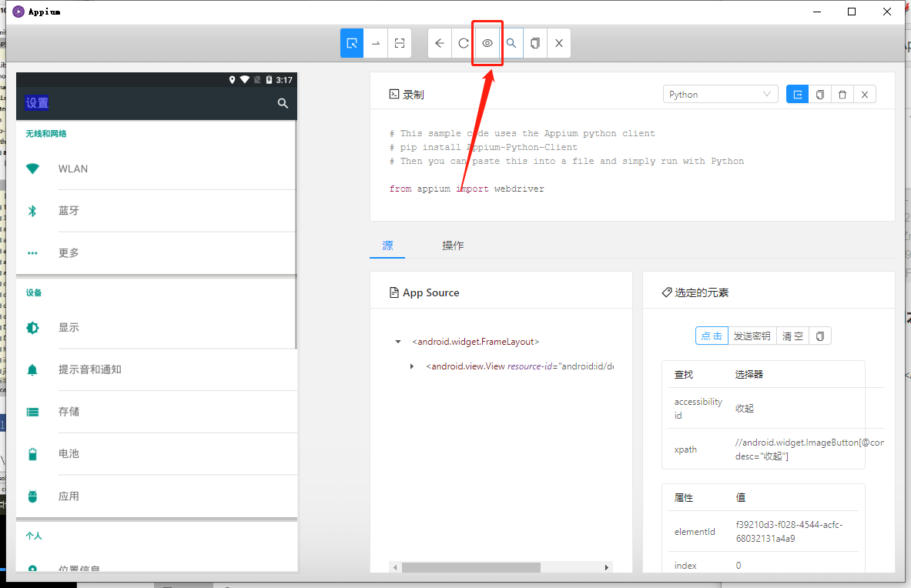Image resolution: width=911 pixels, height=588 pixels.
Task: Click the 清空 clear button
Action: pos(792,336)
